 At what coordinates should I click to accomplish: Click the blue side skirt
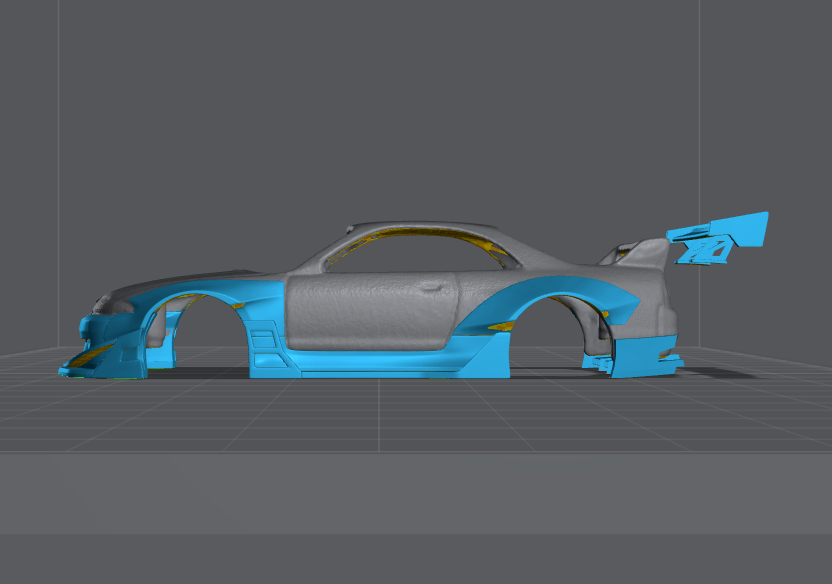click(400, 364)
